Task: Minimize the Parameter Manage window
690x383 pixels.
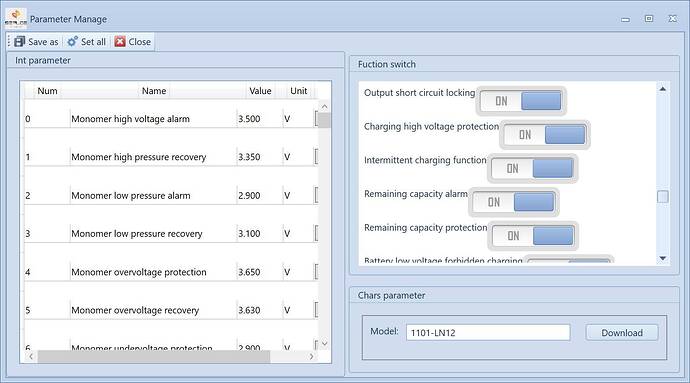Action: 625,19
